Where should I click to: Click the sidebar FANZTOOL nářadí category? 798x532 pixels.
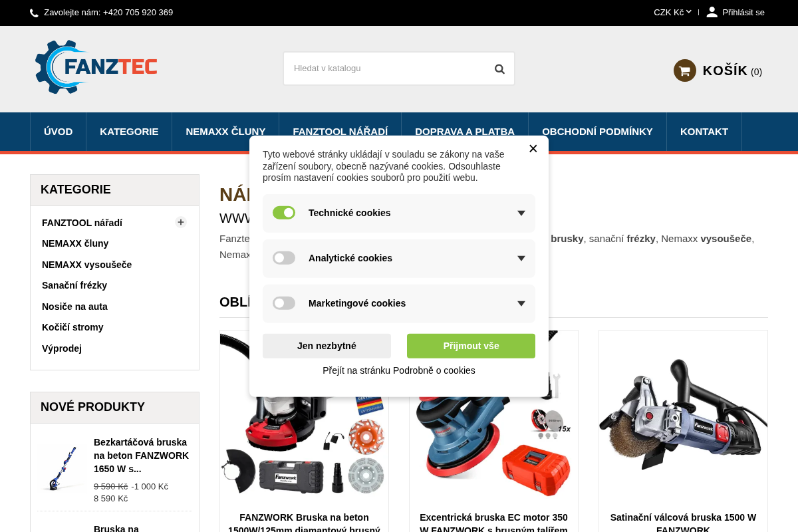click(x=82, y=223)
